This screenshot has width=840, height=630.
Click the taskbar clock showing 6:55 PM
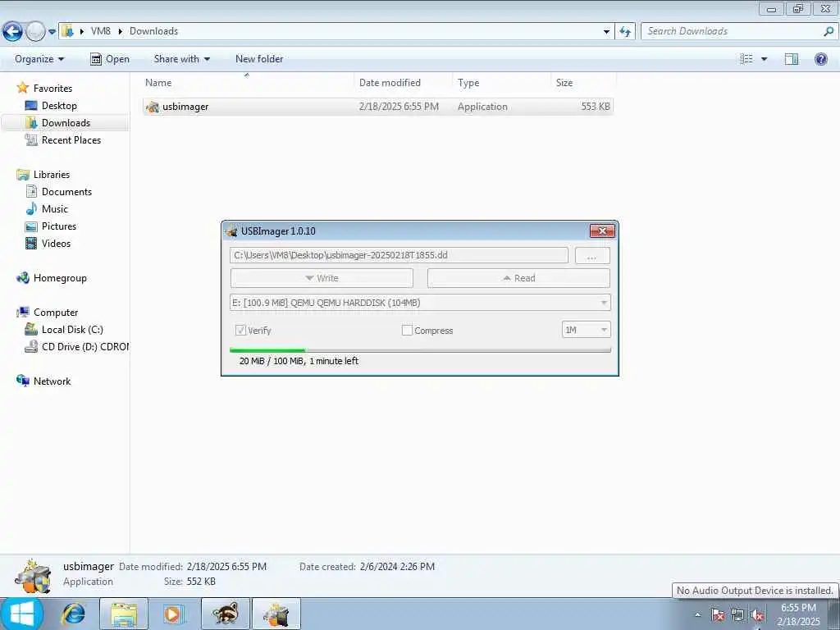click(x=798, y=614)
